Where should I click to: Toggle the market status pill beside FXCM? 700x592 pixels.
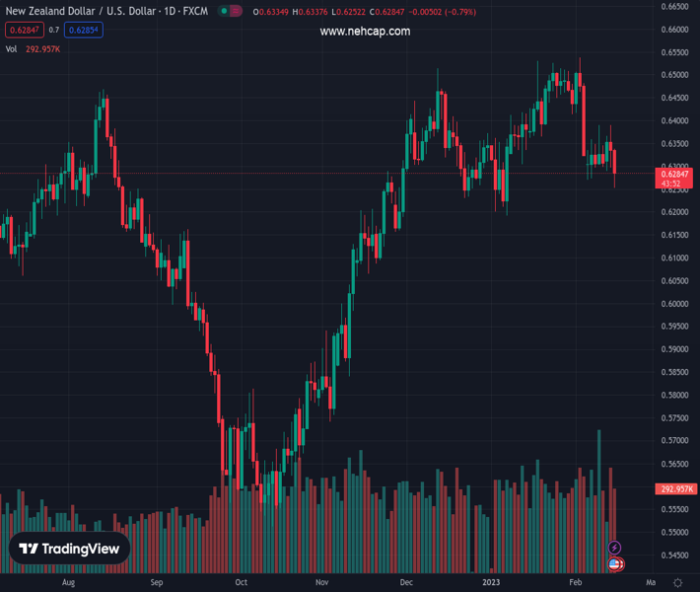pyautogui.click(x=230, y=11)
